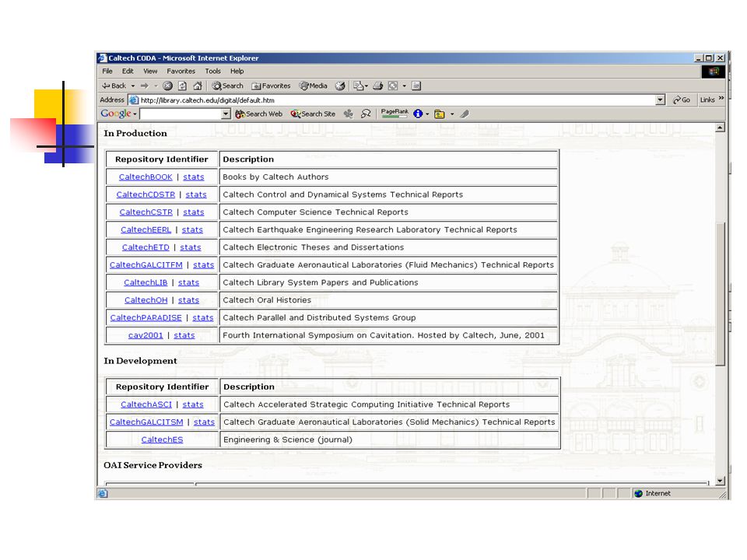Viewport: 747px width, 560px height.
Task: Open the CaltechOH repository link
Action: [x=146, y=300]
